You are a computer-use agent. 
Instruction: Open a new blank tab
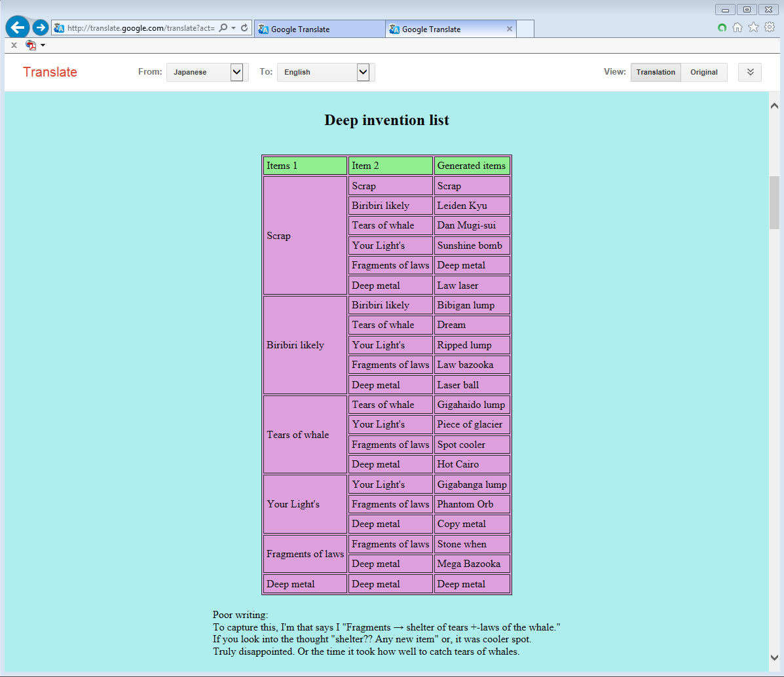(525, 29)
